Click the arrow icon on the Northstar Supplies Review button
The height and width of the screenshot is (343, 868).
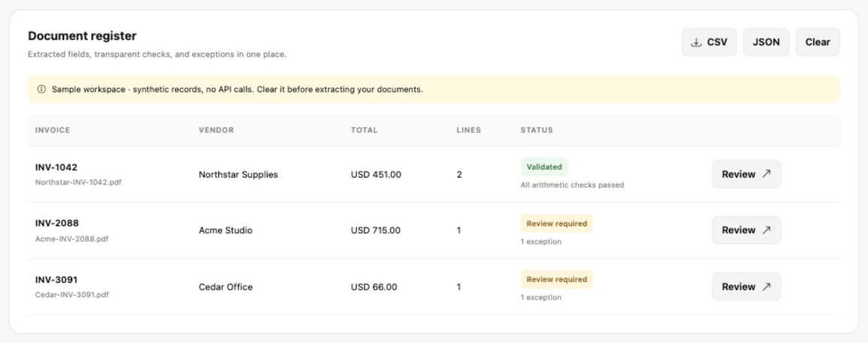click(x=766, y=174)
